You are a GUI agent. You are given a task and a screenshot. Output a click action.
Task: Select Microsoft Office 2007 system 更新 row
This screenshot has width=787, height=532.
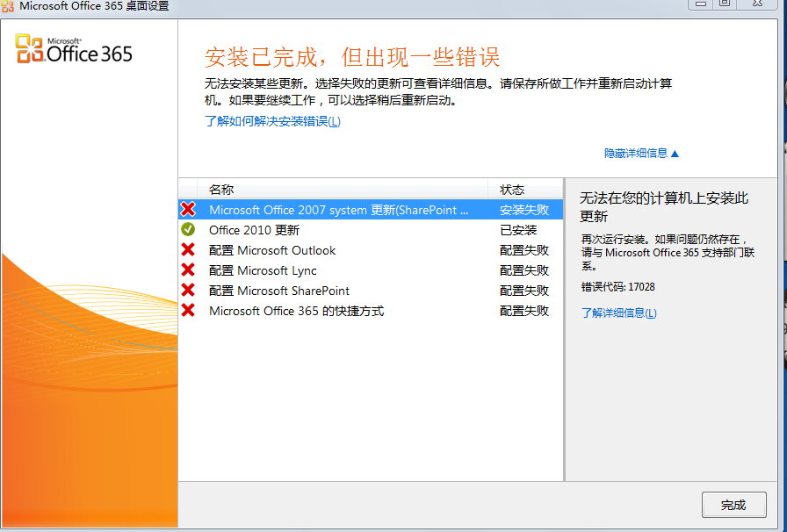point(371,209)
